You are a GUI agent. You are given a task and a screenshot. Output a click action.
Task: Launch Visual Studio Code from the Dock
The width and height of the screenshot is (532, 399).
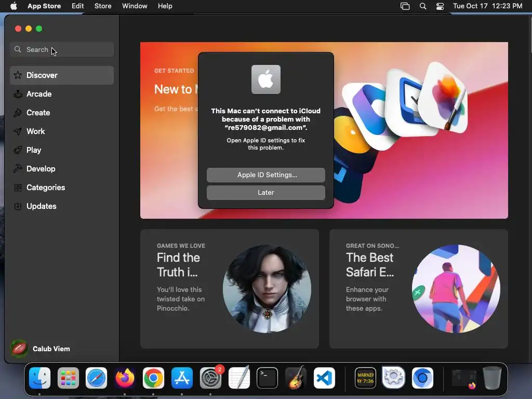(x=324, y=378)
